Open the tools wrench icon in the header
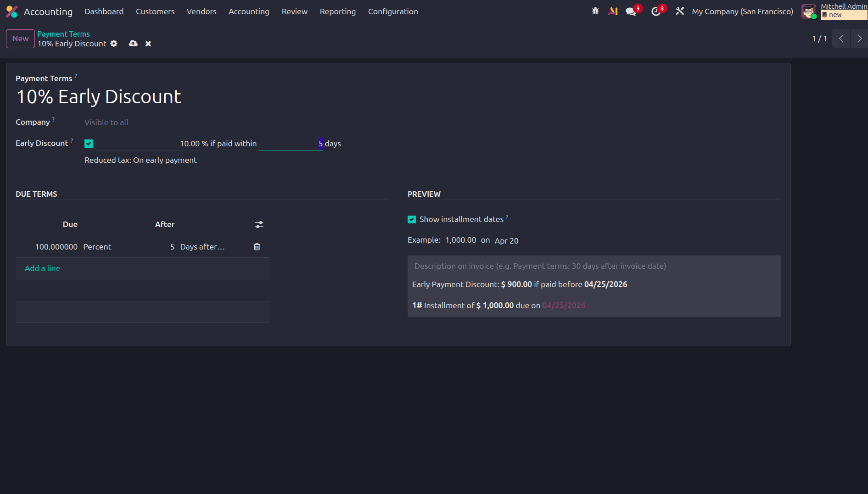 click(x=679, y=11)
